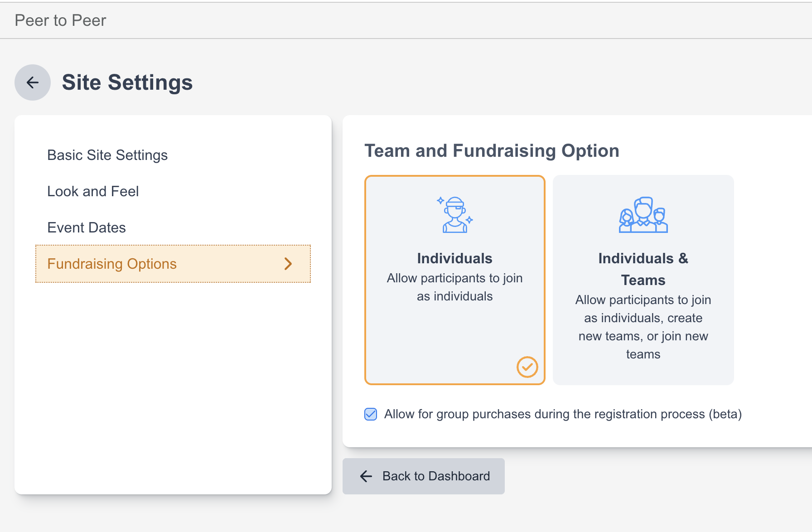Toggle the group purchases checkbox

coord(371,414)
